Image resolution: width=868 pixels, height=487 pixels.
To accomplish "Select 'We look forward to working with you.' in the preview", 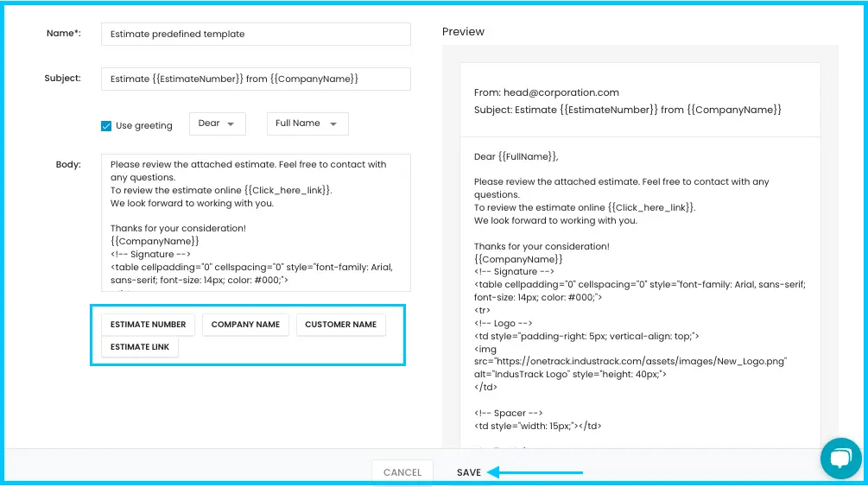I will coord(556,220).
